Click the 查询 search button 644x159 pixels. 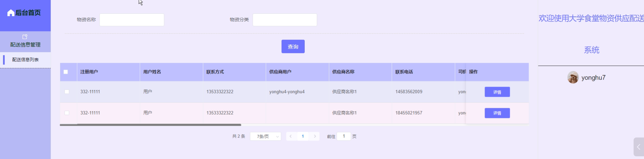[293, 46]
